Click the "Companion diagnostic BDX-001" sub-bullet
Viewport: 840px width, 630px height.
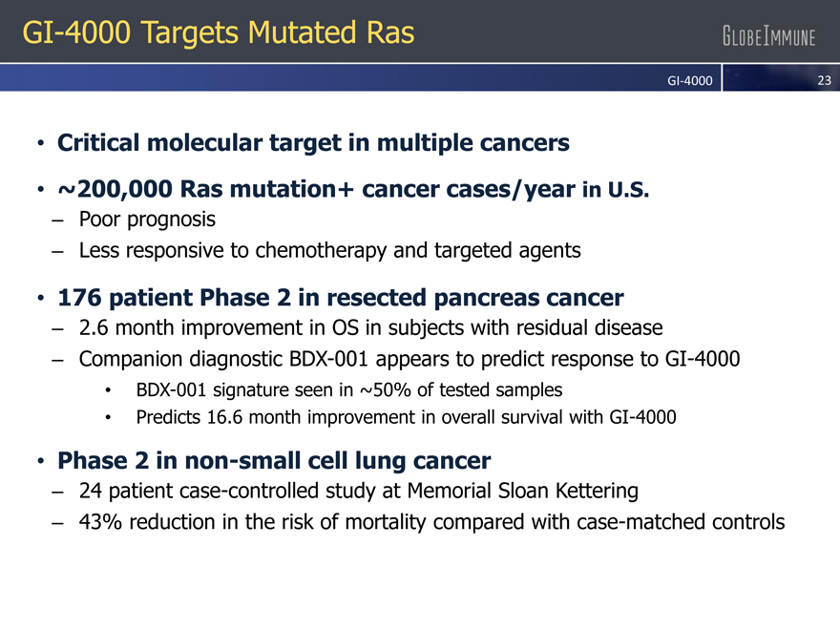(x=409, y=360)
